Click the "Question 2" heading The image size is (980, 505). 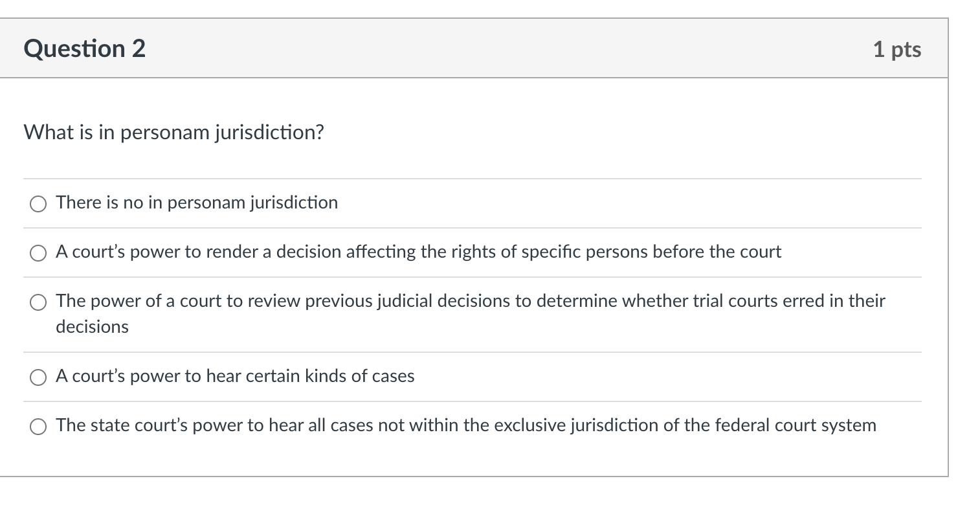point(85,49)
